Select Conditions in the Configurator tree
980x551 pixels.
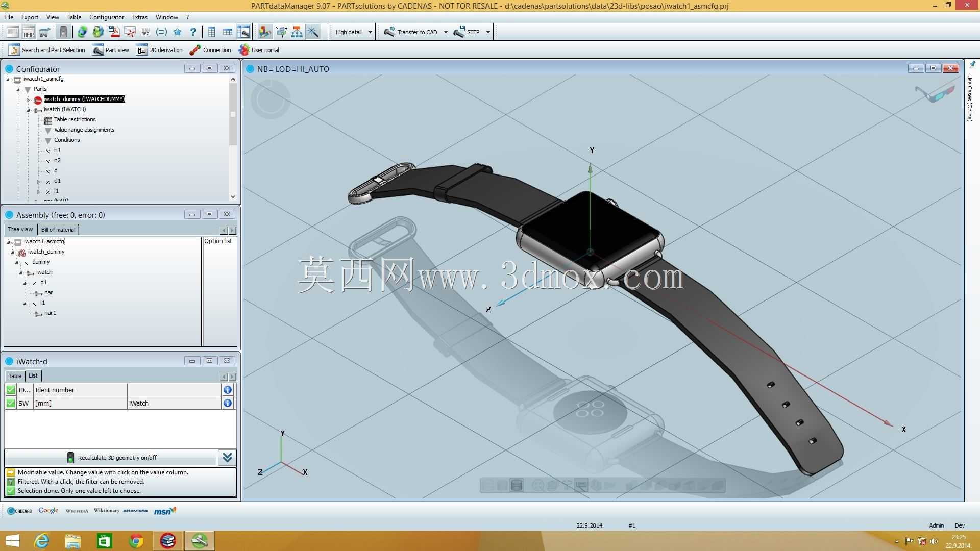click(67, 140)
